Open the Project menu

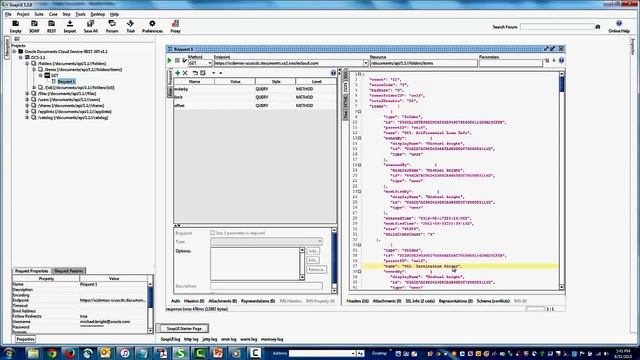(23, 14)
